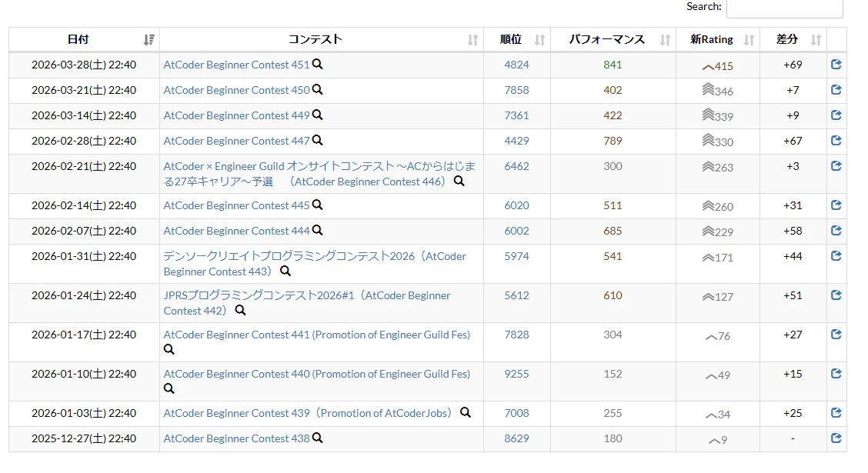The image size is (868, 473).
Task: Open the Contest 440 Engineer Guild Fes link
Action: point(316,374)
